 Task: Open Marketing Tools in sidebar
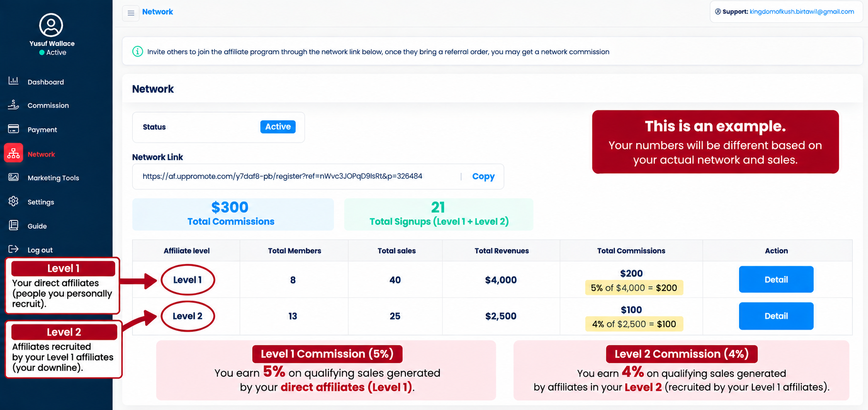point(53,178)
